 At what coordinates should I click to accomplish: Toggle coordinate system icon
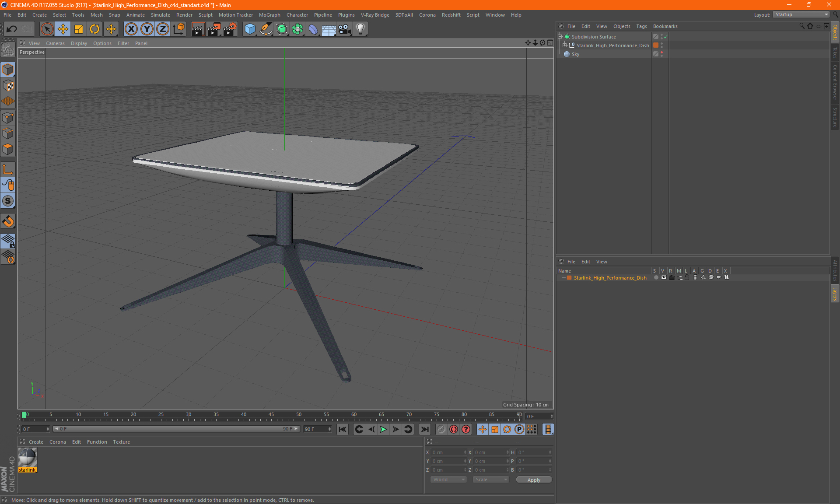click(x=179, y=29)
